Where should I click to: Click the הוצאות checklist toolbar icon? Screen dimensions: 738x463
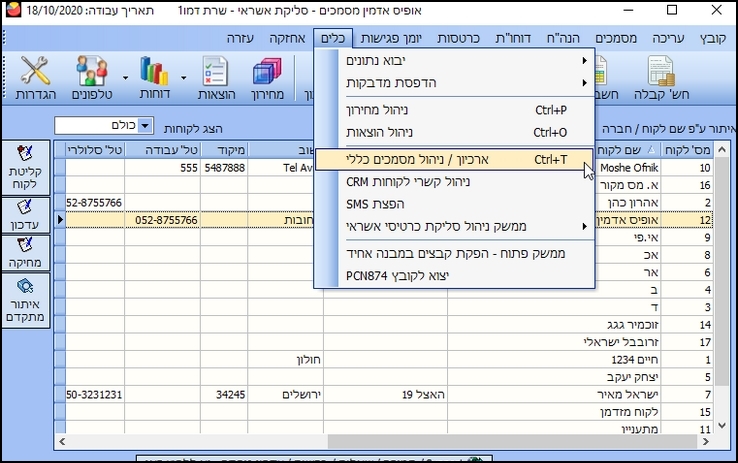213,78
